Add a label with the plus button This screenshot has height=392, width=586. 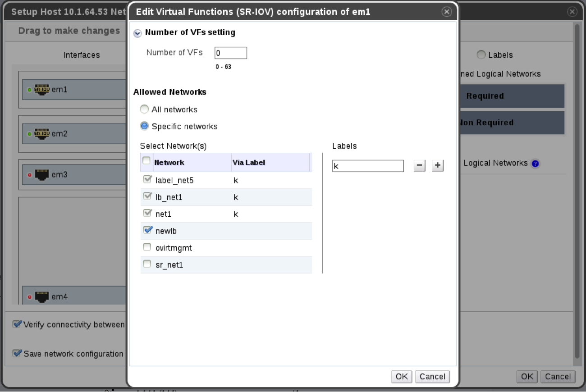click(438, 166)
